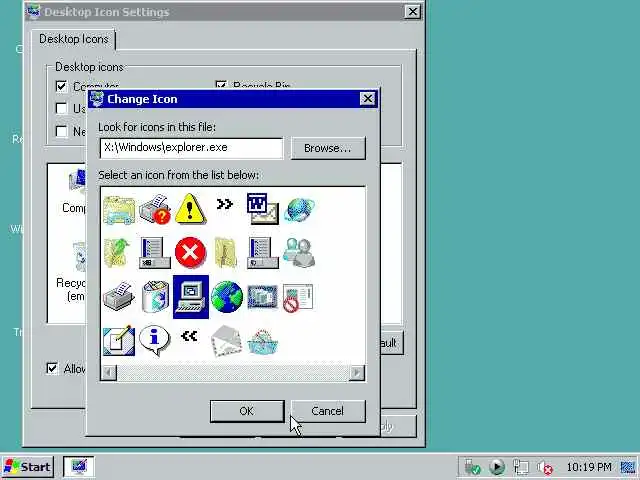Open the tray network connection icon
Viewport: 640px width, 480px height.
pos(521,467)
